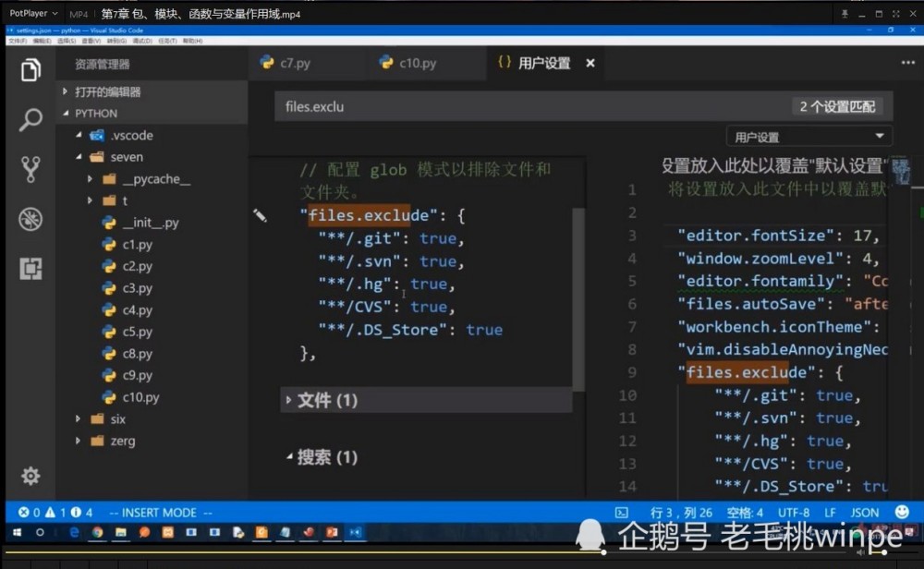Open Chrome from the taskbar
The image size is (924, 569).
point(97,532)
